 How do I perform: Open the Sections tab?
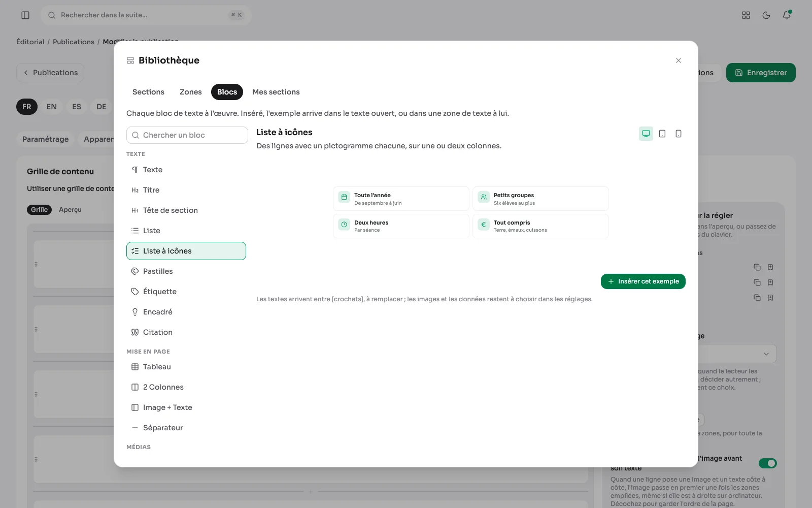[148, 92]
